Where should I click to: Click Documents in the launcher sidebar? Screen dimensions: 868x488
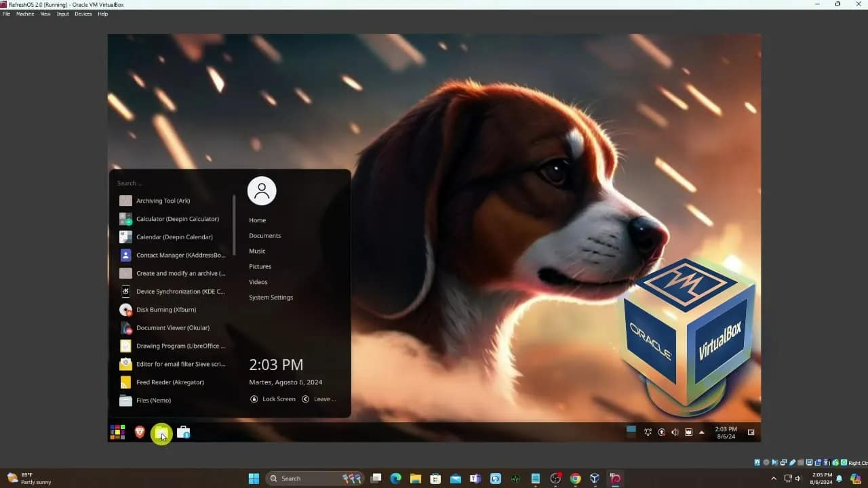(264, 235)
